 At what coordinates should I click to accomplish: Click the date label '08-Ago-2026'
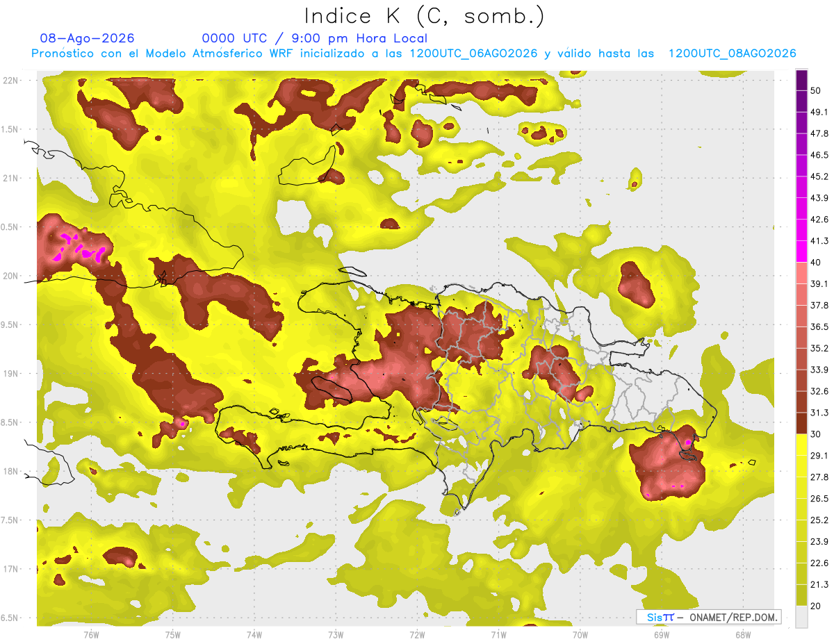[88, 38]
